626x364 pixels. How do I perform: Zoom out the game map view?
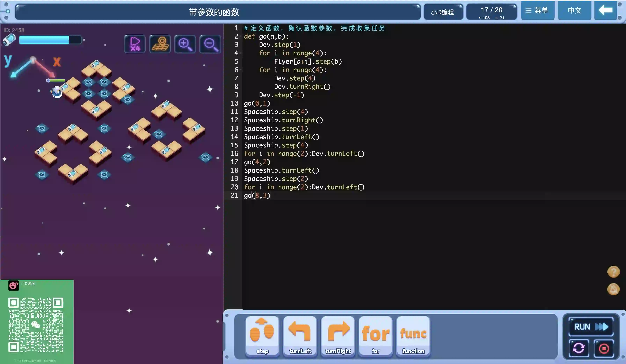210,44
